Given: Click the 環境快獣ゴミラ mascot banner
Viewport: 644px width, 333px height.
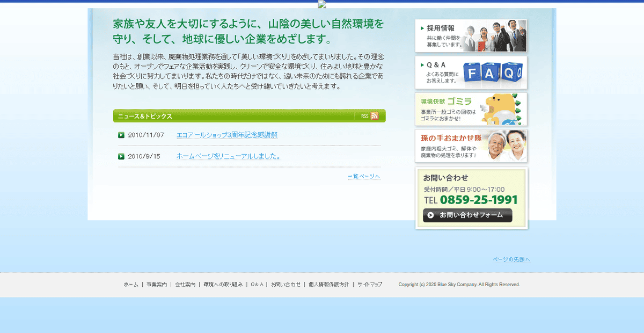Looking at the screenshot, I should pyautogui.click(x=471, y=109).
